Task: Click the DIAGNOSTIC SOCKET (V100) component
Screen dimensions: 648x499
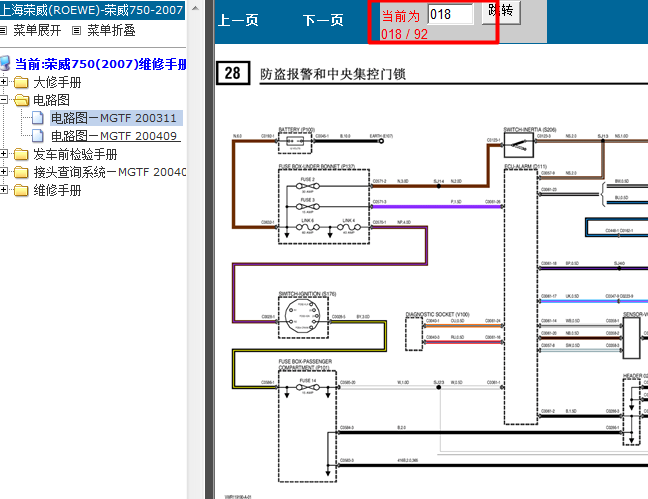Action: click(414, 334)
